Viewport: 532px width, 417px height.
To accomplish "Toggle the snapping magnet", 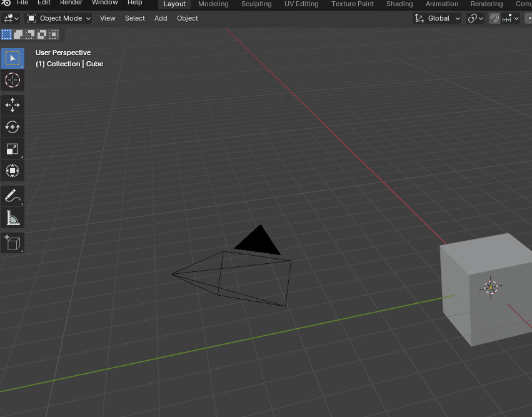I will coord(494,18).
